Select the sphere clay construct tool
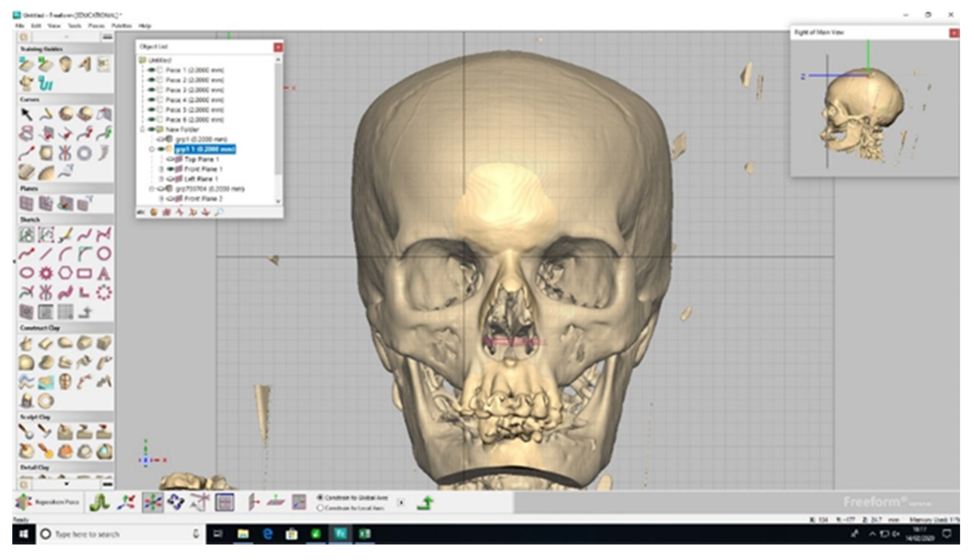Viewport: 974px width, 560px height. 26,362
